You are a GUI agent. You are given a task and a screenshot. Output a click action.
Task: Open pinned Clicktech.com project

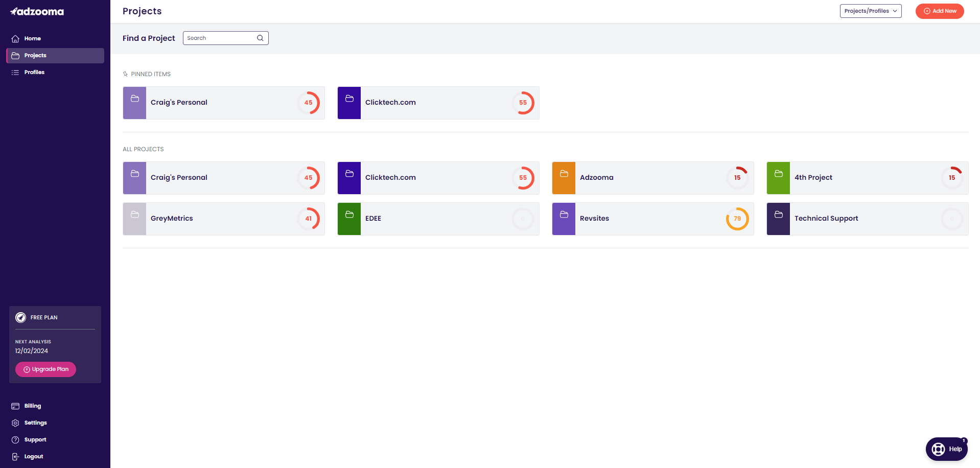438,103
